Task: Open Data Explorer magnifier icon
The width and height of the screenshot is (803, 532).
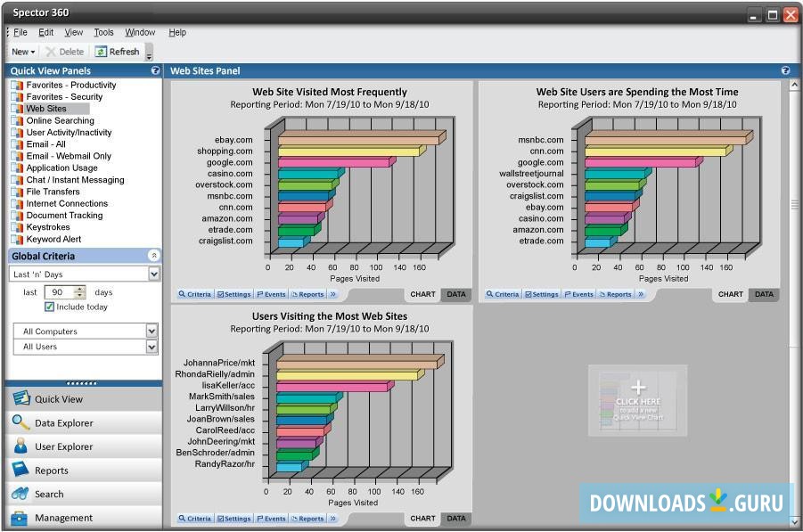Action: 21,422
